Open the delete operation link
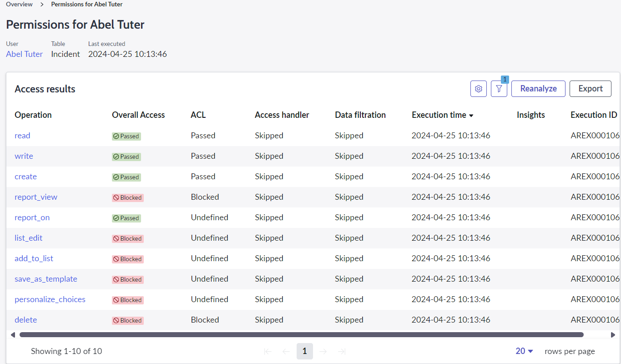621x364 pixels. tap(26, 320)
